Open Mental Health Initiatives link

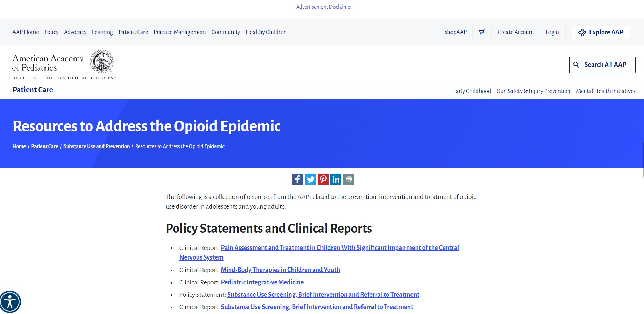point(606,91)
